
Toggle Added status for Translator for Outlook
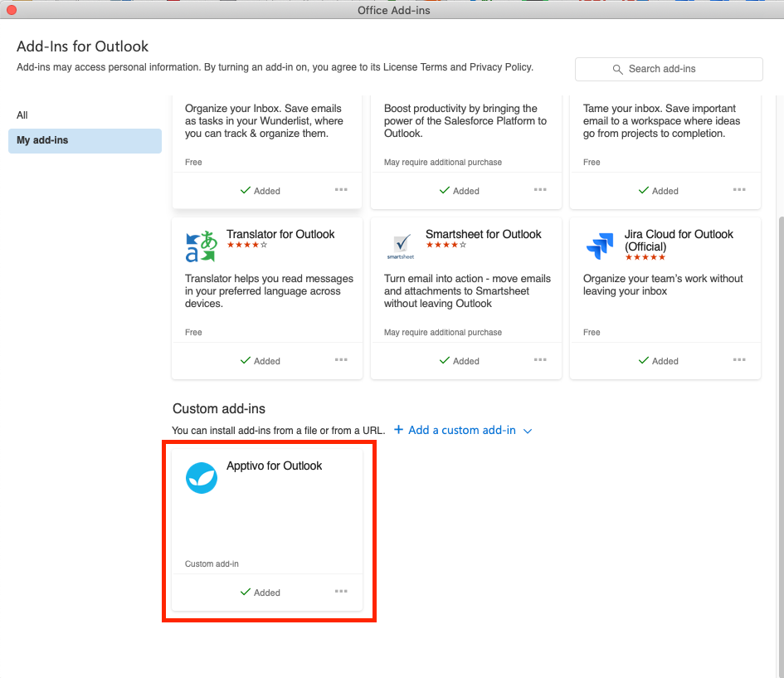point(260,361)
